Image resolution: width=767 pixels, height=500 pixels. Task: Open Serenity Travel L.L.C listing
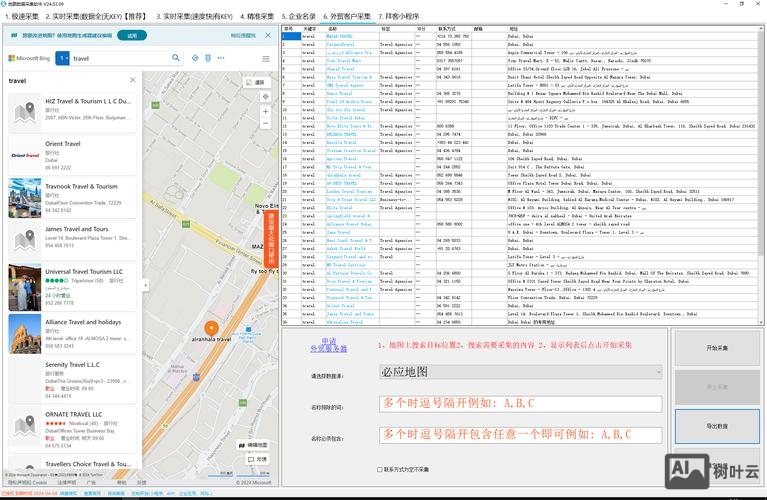[x=72, y=380]
